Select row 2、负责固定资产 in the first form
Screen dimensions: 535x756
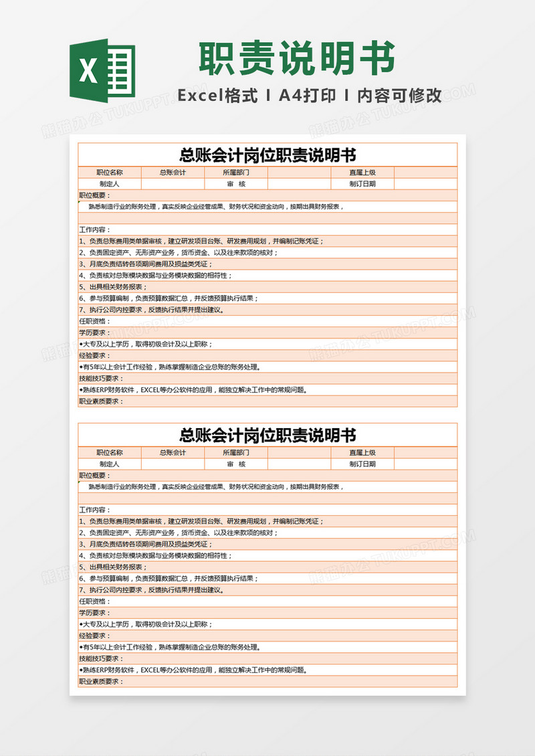pyautogui.click(x=267, y=253)
